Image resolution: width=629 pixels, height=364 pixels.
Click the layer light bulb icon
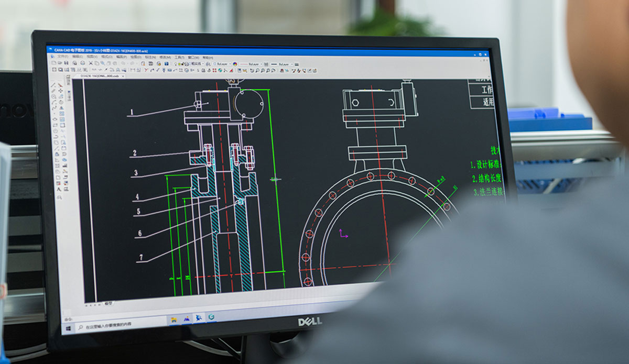pyautogui.click(x=176, y=64)
